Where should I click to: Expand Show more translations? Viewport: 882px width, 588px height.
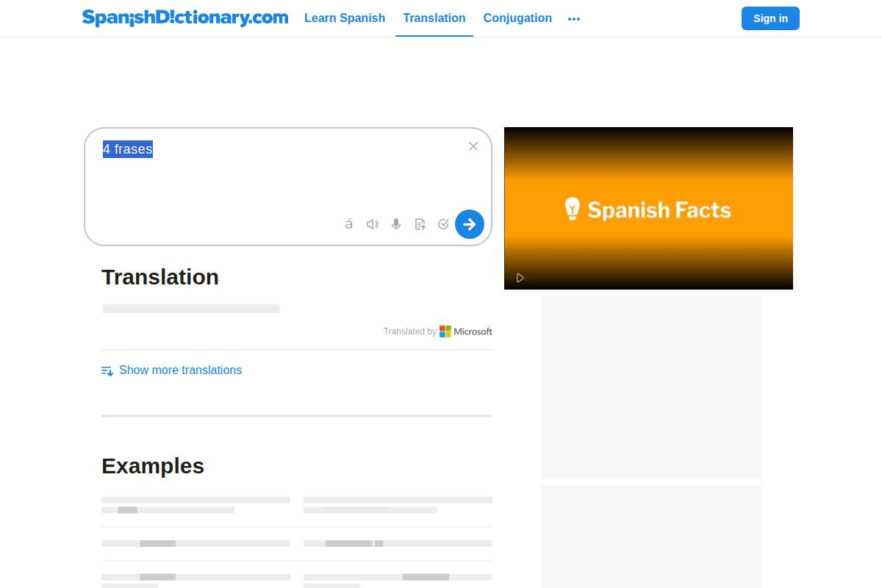pos(180,370)
